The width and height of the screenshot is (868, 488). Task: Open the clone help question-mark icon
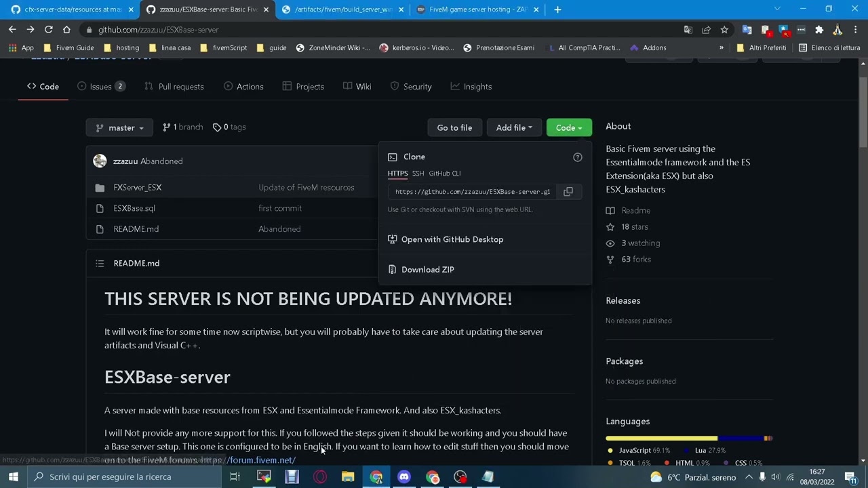click(x=578, y=157)
